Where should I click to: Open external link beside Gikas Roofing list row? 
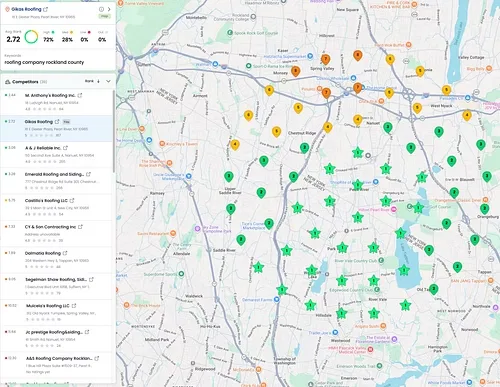coord(57,122)
